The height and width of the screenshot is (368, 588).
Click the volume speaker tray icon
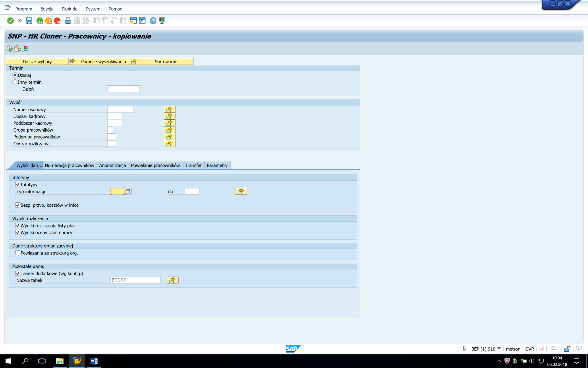pos(532,361)
